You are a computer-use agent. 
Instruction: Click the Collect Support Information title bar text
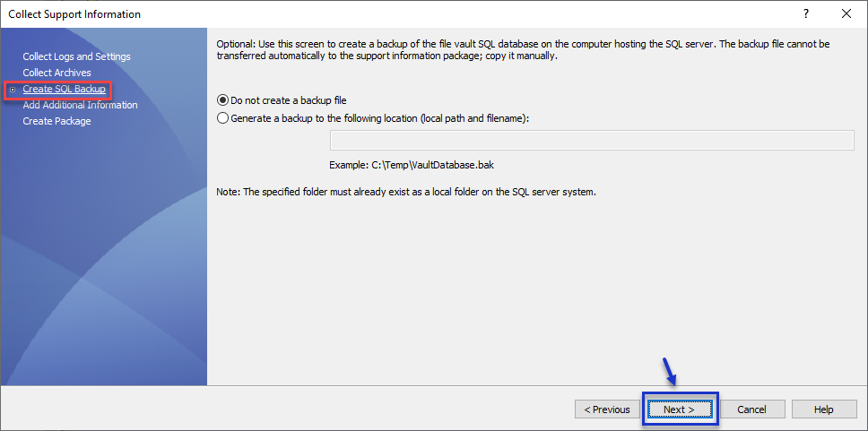click(x=74, y=14)
